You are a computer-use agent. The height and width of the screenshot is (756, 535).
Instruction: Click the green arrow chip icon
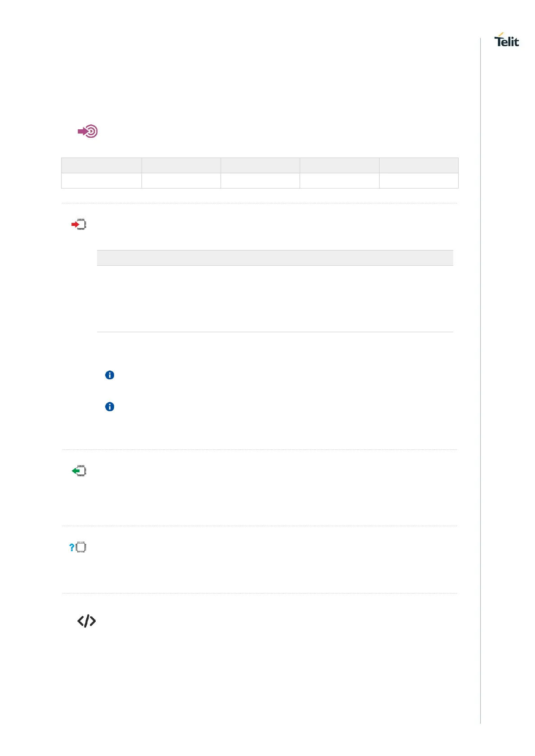(x=79, y=471)
